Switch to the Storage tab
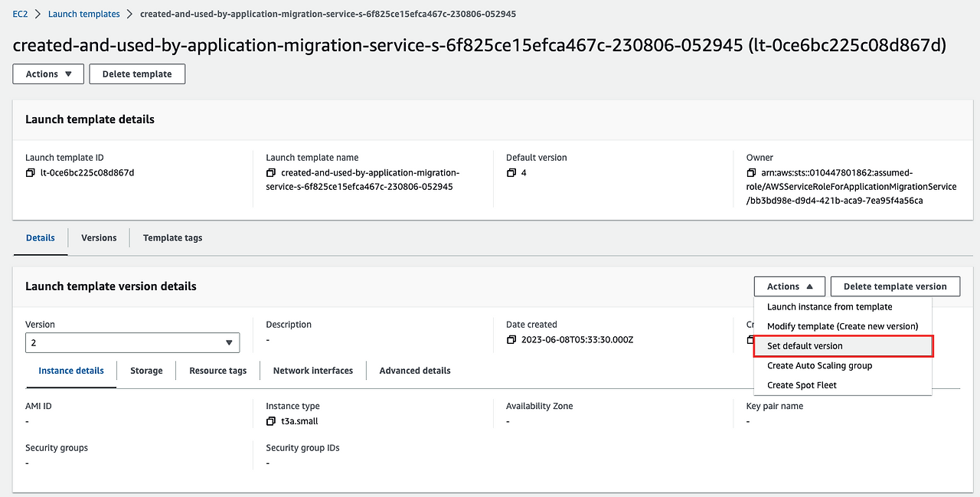The width and height of the screenshot is (980, 497). click(146, 371)
